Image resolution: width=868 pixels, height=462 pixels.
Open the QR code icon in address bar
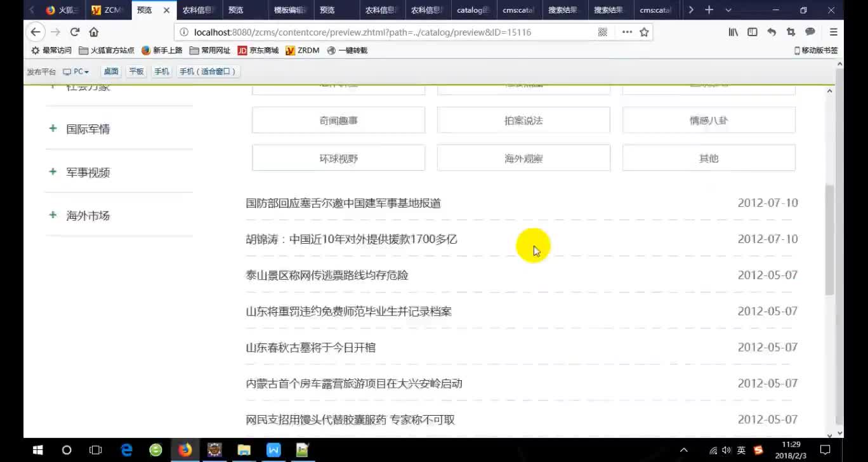point(603,32)
